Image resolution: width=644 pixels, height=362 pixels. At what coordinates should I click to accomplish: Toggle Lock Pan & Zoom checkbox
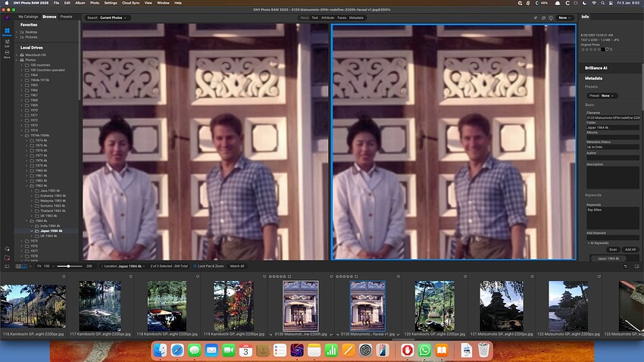point(195,267)
